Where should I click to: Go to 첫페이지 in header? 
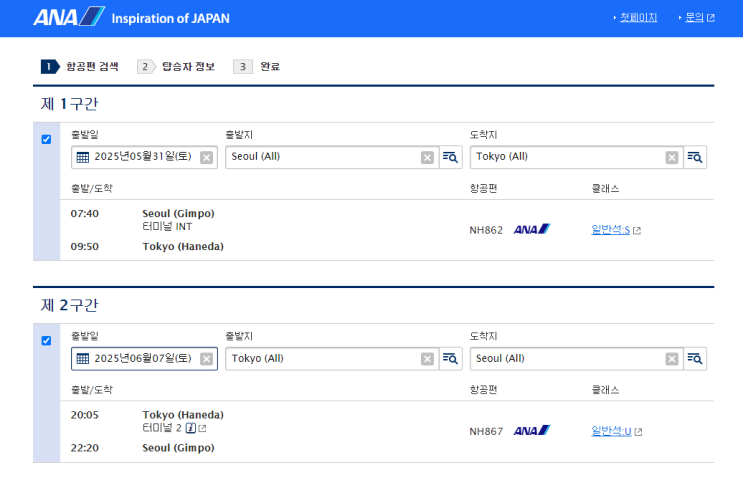(638, 18)
